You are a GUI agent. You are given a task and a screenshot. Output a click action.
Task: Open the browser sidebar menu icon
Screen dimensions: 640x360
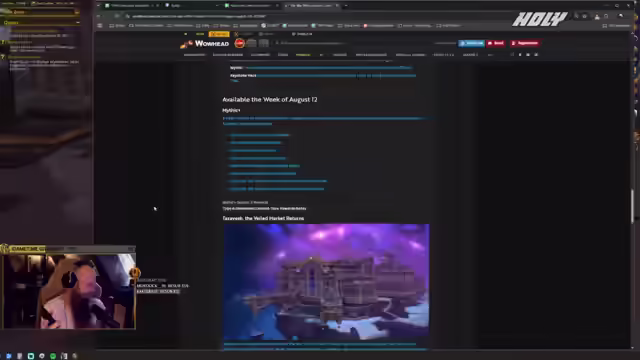pyautogui.click(x=100, y=25)
